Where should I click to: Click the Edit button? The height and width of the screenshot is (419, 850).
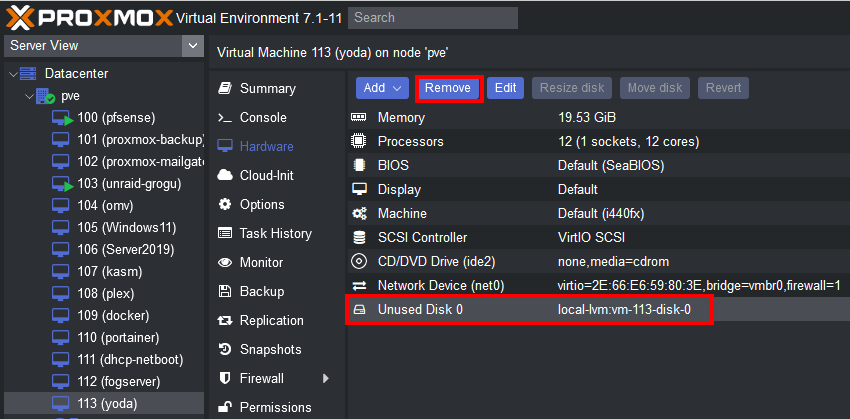(505, 88)
